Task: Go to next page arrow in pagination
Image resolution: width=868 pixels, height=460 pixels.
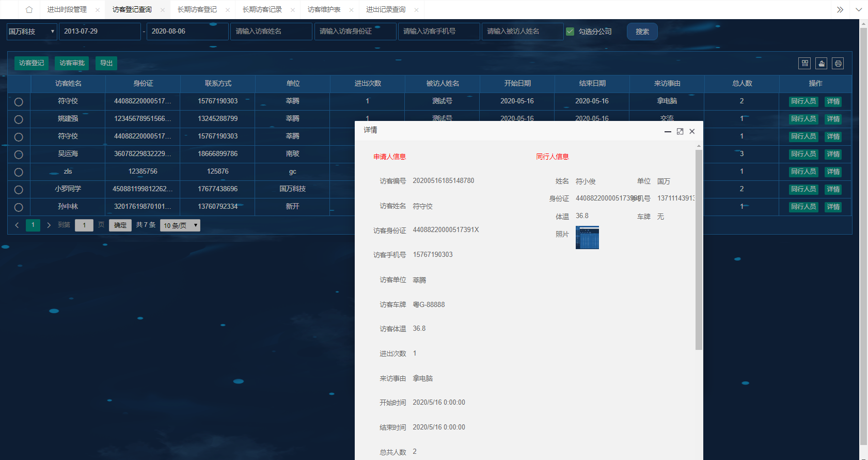Action: point(49,225)
